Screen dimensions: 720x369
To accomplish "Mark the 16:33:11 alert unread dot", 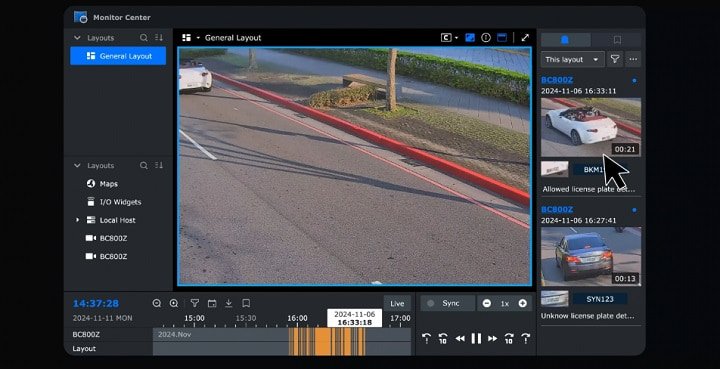I will point(634,80).
